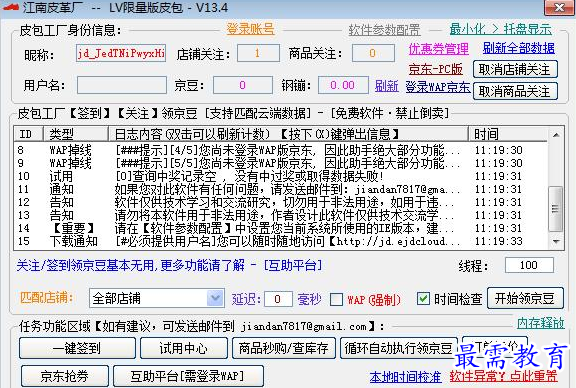
Task: Close the window with the X button
Action: [559, 7]
